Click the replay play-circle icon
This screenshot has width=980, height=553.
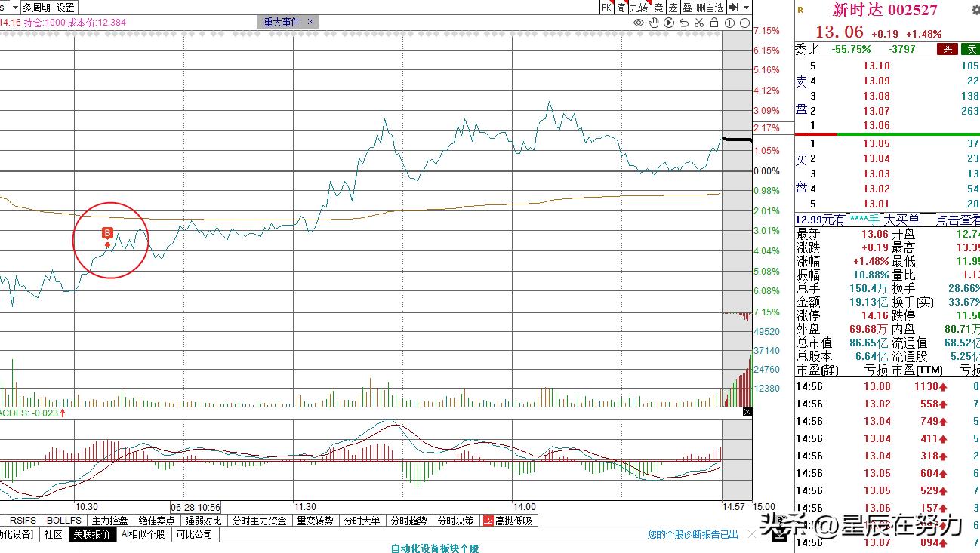coord(669,23)
